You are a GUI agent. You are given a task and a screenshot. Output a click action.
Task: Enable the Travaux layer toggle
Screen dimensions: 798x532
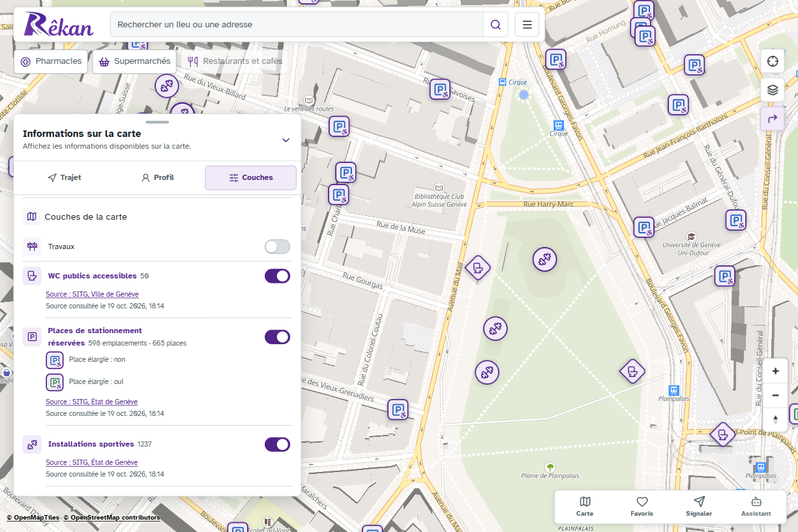(x=277, y=246)
